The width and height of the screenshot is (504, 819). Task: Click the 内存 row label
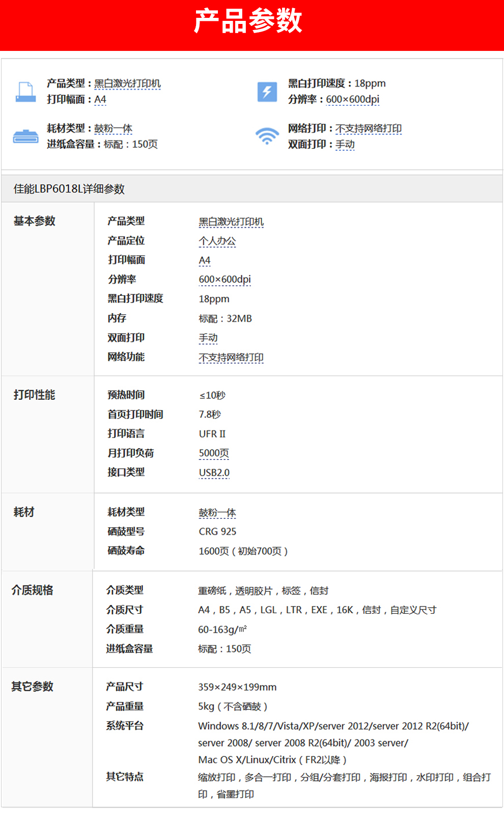pos(117,318)
